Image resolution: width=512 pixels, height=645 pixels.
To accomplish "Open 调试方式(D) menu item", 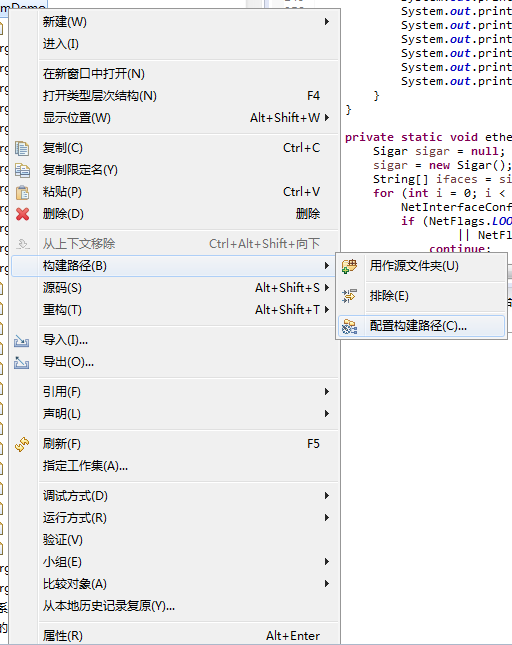I will click(x=176, y=496).
